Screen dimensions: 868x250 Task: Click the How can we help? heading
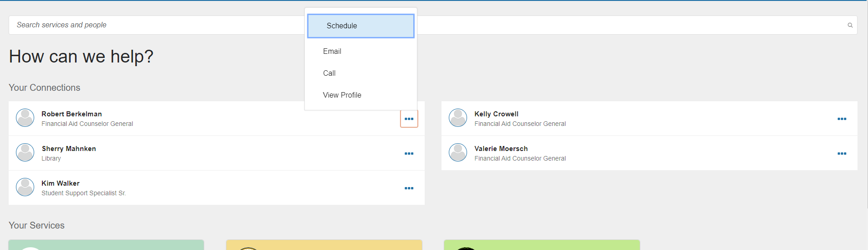[81, 57]
